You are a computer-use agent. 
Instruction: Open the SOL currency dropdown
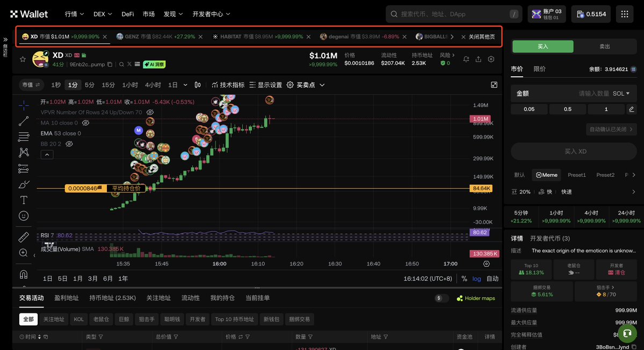click(x=621, y=94)
